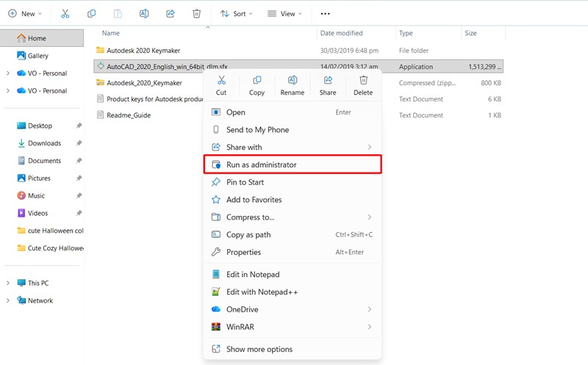Sort by Size column header
The width and height of the screenshot is (588, 365).
pos(470,33)
